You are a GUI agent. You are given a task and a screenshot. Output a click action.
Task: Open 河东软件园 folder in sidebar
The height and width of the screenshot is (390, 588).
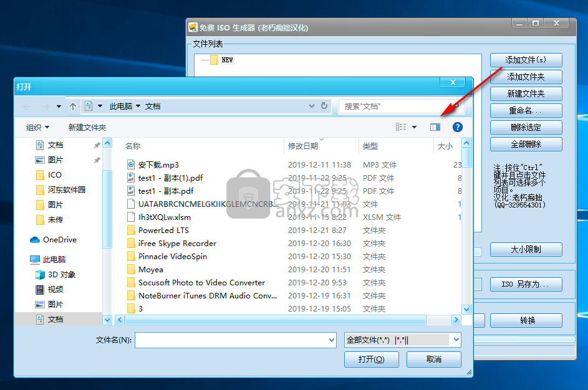coord(66,190)
